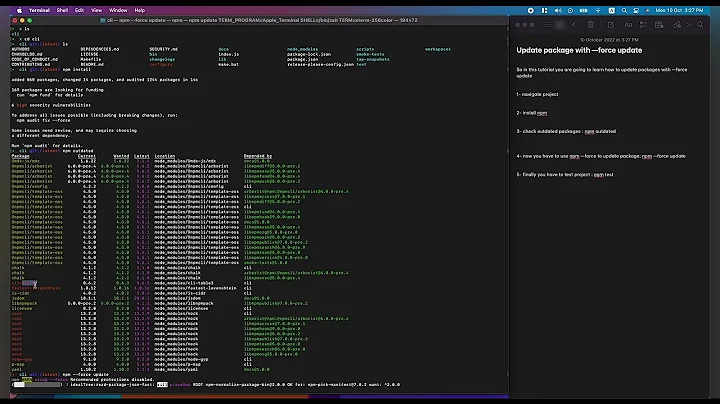Click 'workspaces' in the ls output
This screenshot has height=404, width=720.
(x=438, y=49)
